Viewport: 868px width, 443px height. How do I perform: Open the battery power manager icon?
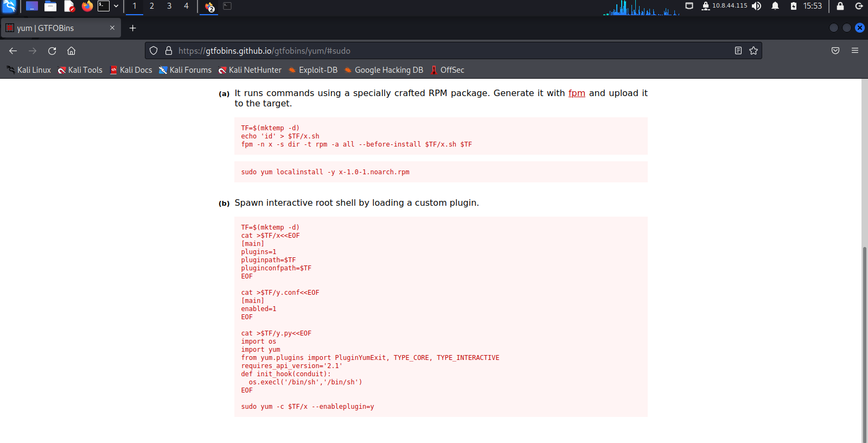(x=794, y=6)
